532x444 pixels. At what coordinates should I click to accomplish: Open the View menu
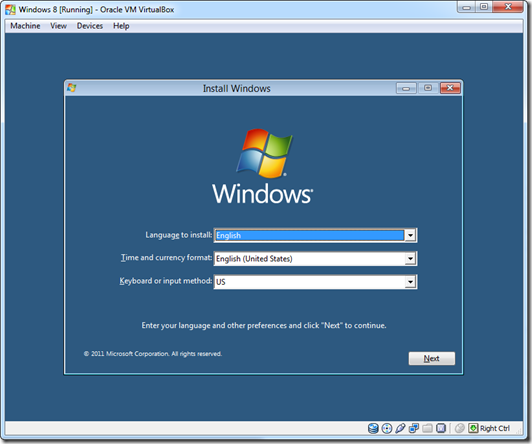[58, 26]
